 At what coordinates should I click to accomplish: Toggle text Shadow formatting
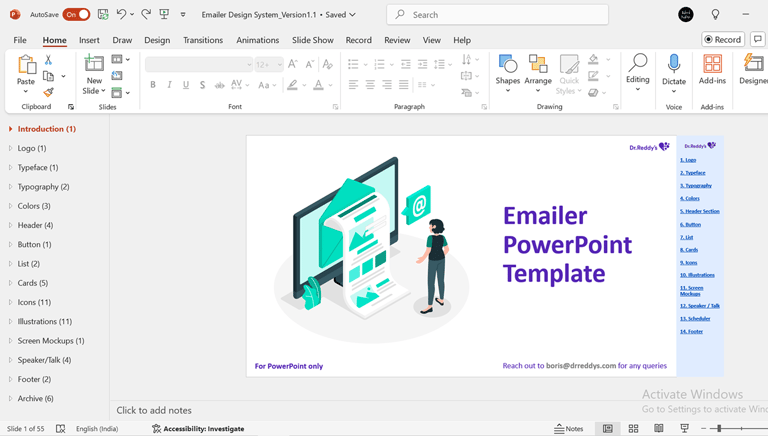click(202, 85)
